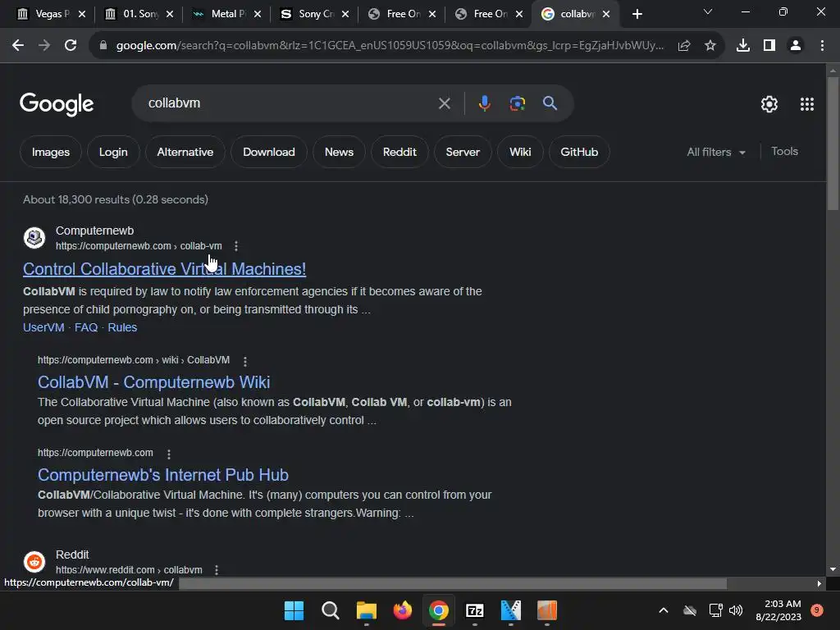Toggle the Chrome side panel
Image resolution: width=840 pixels, height=630 pixels.
tap(769, 46)
